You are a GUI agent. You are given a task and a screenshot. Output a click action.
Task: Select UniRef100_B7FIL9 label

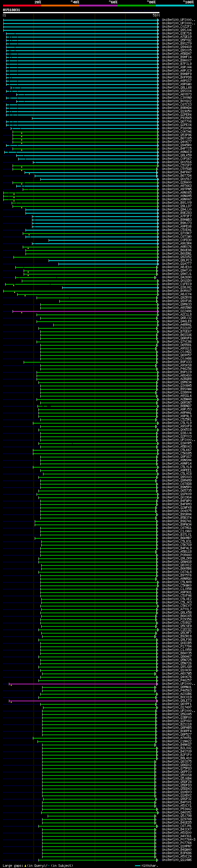click(177, 64)
